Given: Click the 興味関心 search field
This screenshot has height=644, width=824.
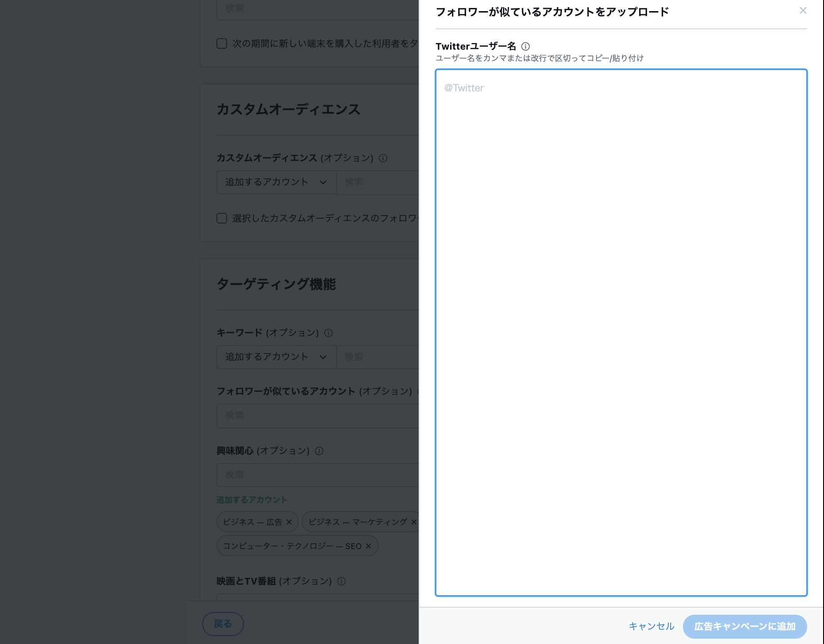Looking at the screenshot, I should point(317,475).
